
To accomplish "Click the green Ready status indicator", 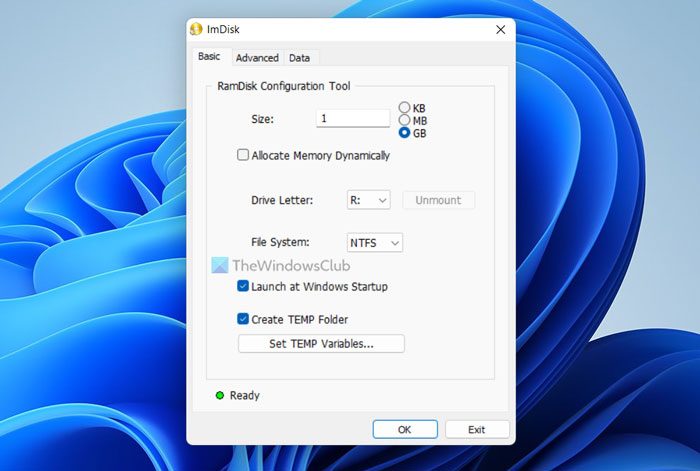I will (x=220, y=395).
